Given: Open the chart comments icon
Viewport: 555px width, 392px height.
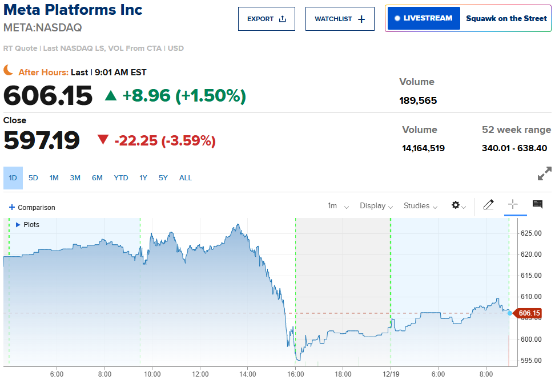Looking at the screenshot, I should (x=537, y=204).
